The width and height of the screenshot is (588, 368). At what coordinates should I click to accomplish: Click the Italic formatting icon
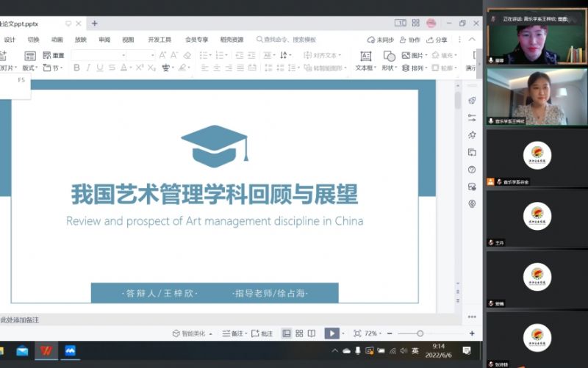tap(88, 68)
